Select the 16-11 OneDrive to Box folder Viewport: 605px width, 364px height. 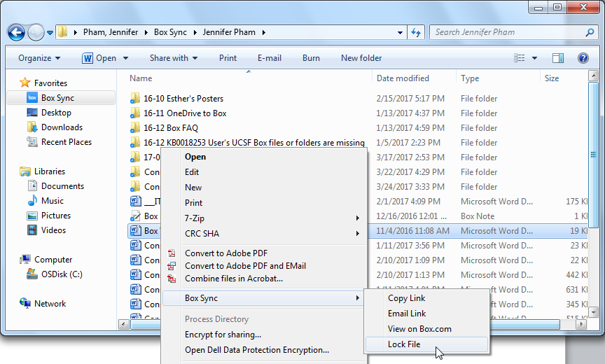click(185, 113)
